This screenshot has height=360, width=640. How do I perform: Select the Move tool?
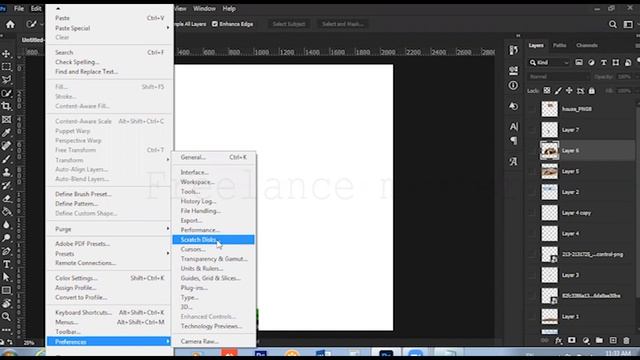7,54
